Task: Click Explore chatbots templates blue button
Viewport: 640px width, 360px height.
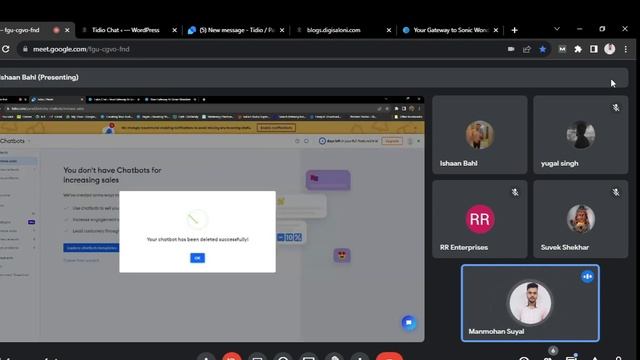Action: [x=91, y=248]
